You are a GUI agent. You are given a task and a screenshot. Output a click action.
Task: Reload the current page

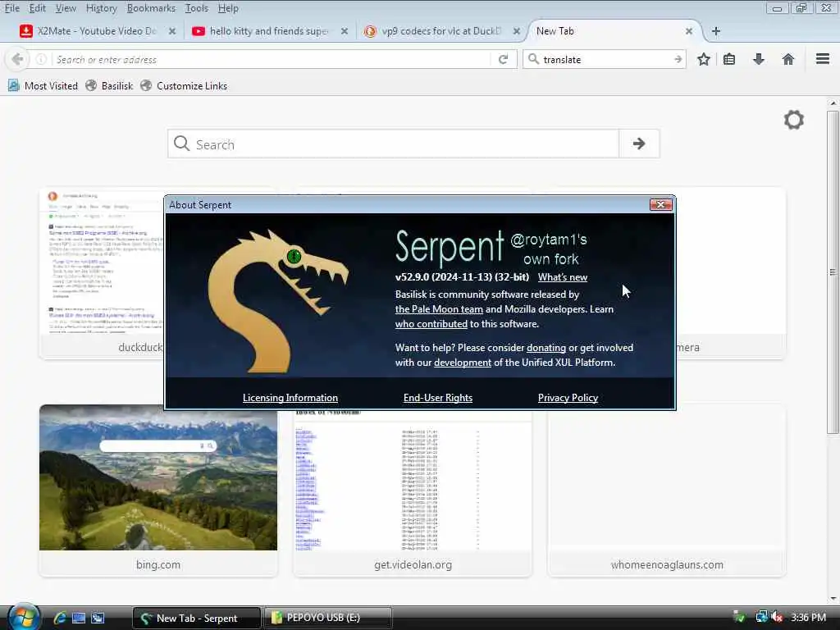click(503, 59)
